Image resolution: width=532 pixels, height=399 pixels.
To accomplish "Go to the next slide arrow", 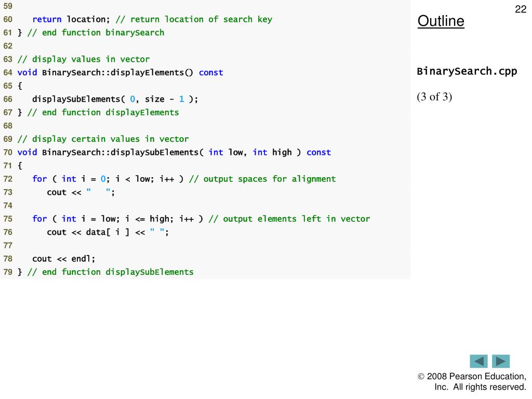I will point(501,361).
